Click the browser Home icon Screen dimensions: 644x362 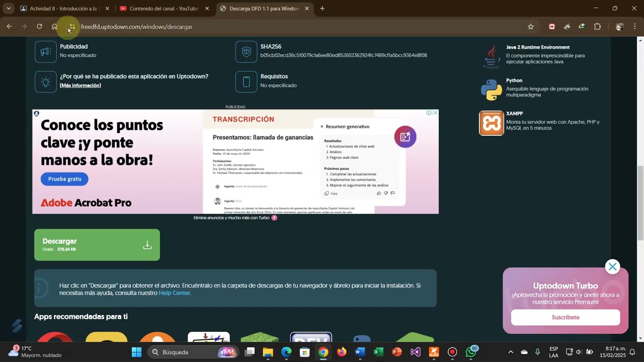54,27
